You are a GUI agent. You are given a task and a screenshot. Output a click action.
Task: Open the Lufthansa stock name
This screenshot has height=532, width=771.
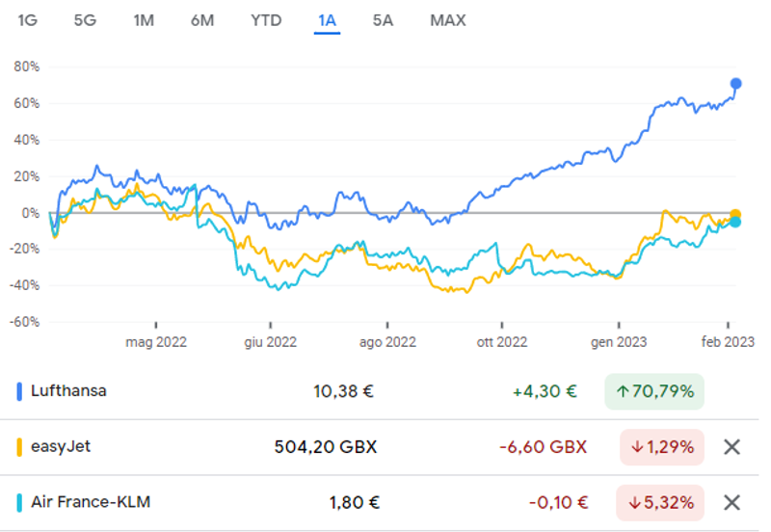click(x=68, y=391)
